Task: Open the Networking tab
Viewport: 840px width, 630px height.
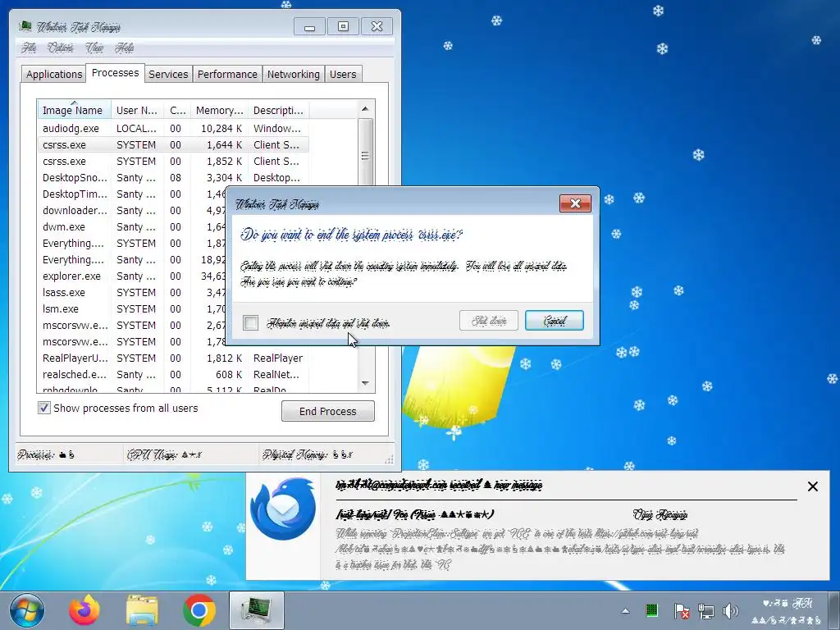Action: [x=293, y=74]
